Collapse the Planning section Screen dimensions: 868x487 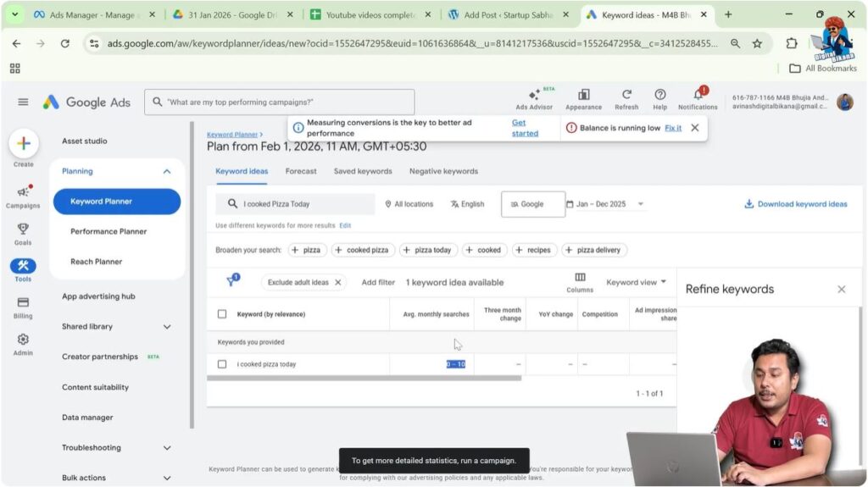click(167, 172)
